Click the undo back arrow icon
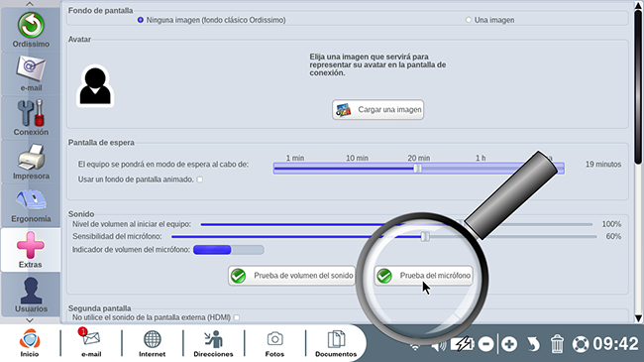Image resolution: width=644 pixels, height=362 pixels. [533, 344]
